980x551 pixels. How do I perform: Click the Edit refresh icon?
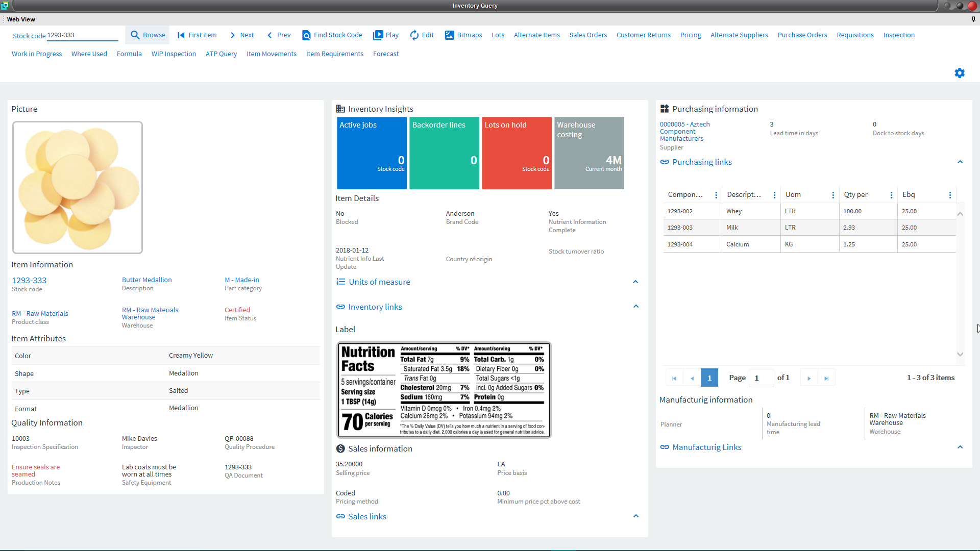[414, 35]
